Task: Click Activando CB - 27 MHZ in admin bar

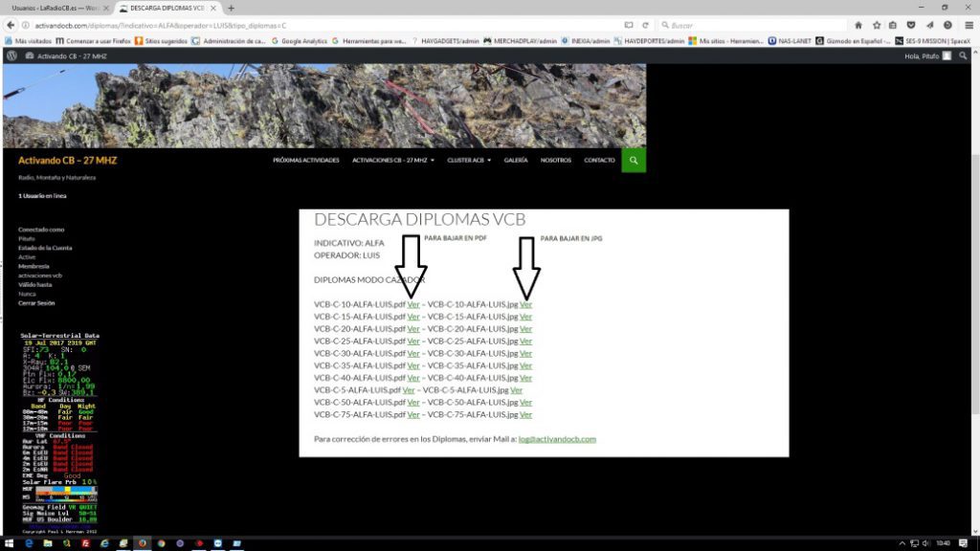Action: pos(66,55)
